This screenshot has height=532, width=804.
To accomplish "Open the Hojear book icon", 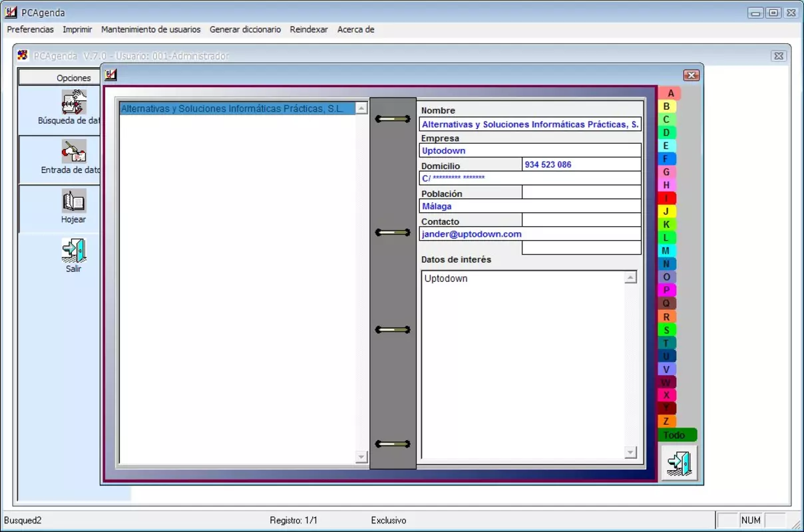I will 74,201.
